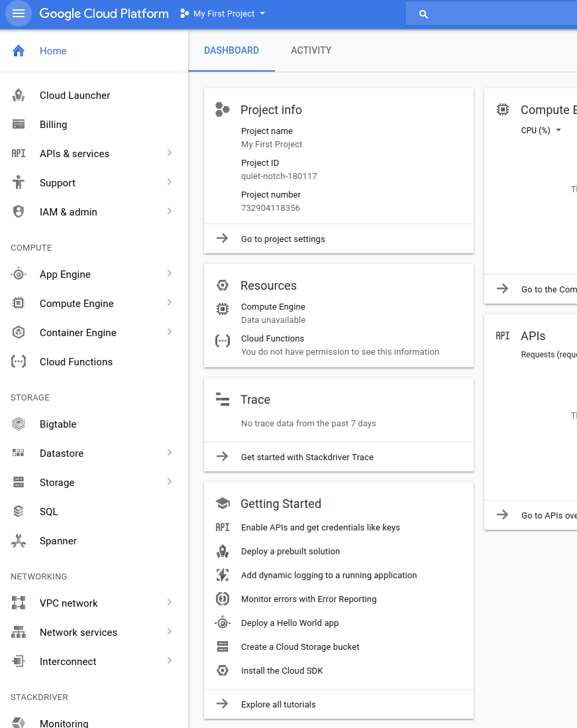Open the My First Project selector dropdown
This screenshot has width=577, height=728.
coord(223,13)
